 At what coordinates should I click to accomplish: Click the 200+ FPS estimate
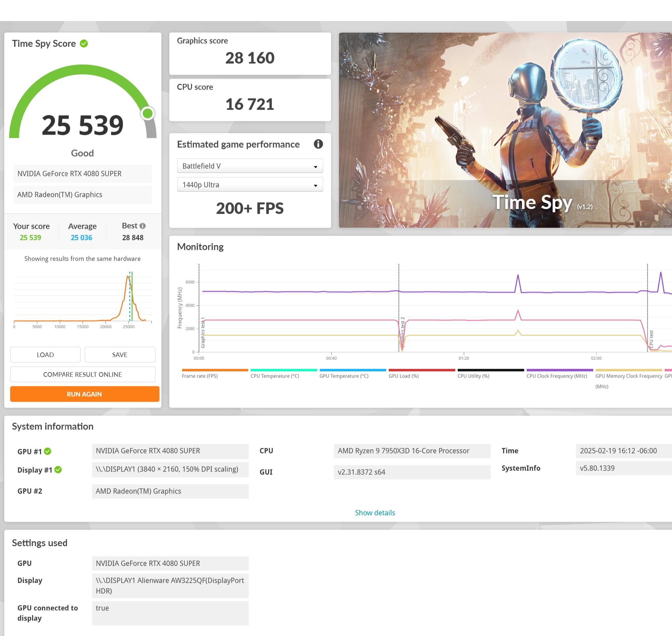[x=250, y=208]
